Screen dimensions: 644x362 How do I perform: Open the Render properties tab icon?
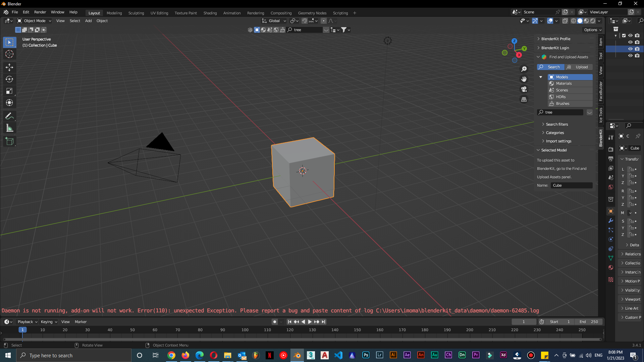(x=611, y=149)
